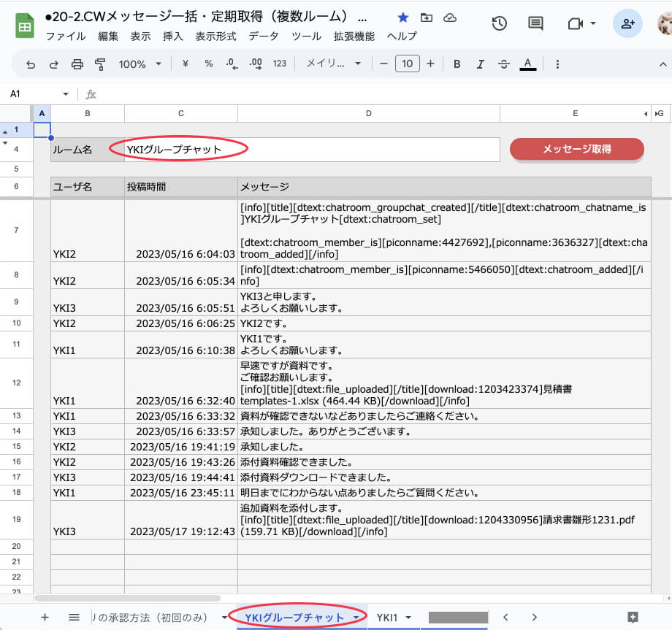The height and width of the screenshot is (630, 672).
Task: Add a new sheet with plus
Action: click(45, 617)
